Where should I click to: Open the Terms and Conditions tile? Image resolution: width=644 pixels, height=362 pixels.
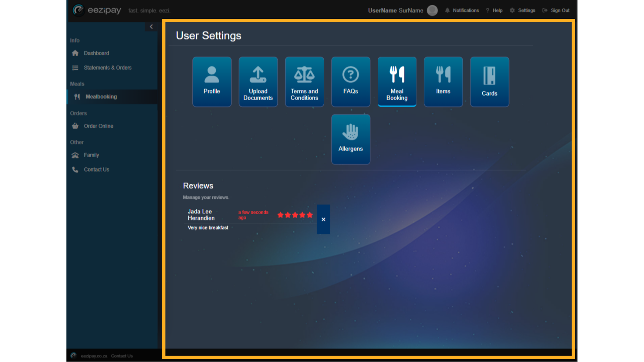304,82
